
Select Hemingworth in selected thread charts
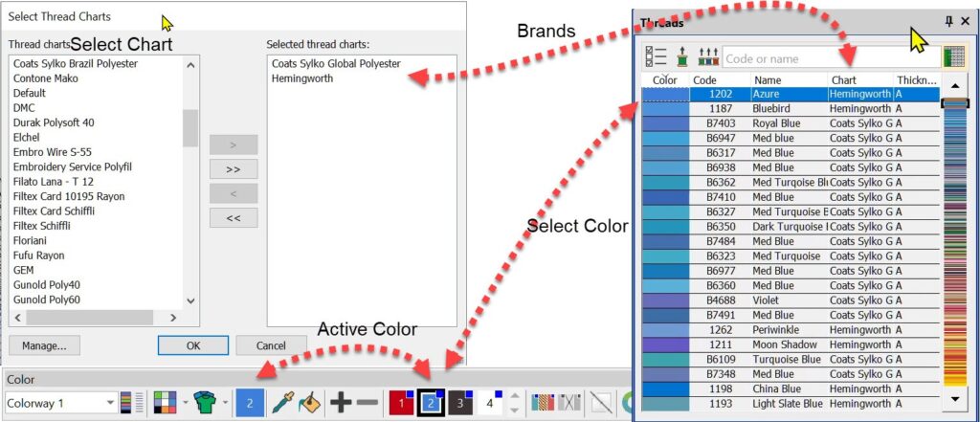[x=302, y=78]
